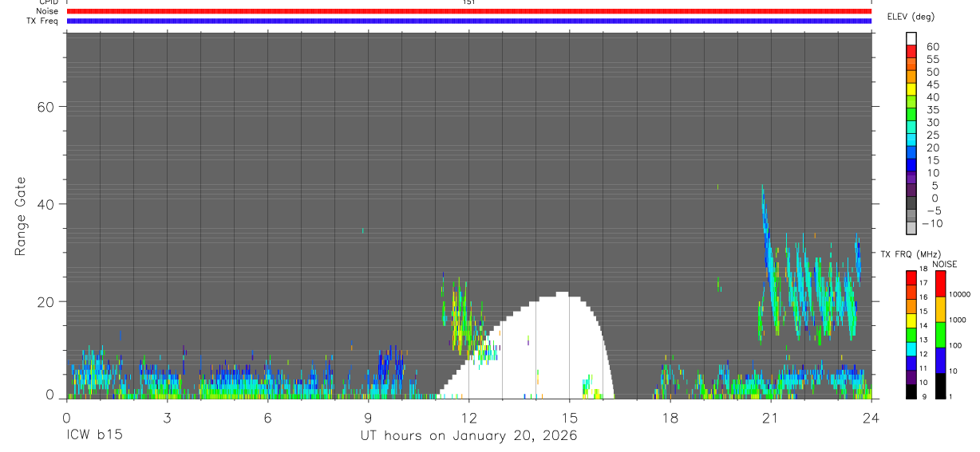Click the 'TX Freq' row label at top left

coord(43,21)
